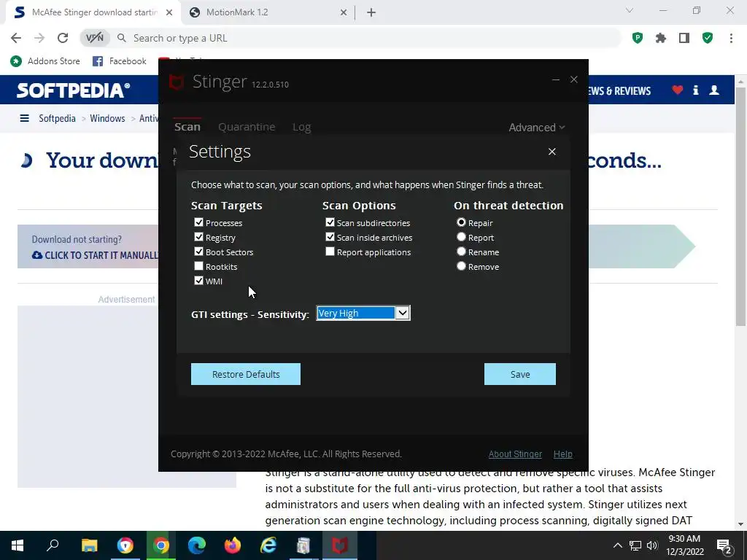This screenshot has width=747, height=560.
Task: Open Internet Explorer from the taskbar
Action: pyautogui.click(x=268, y=545)
